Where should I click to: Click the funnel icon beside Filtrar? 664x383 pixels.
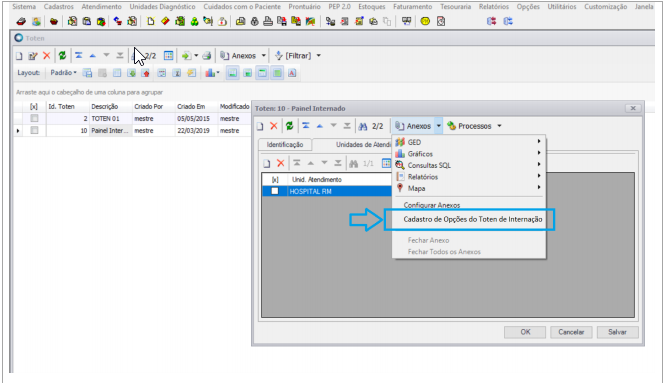coord(279,56)
